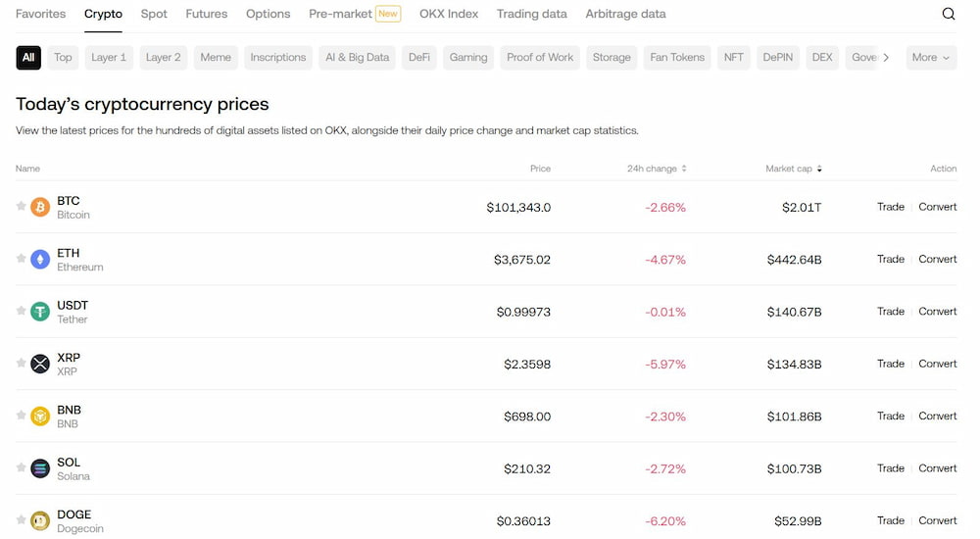Filter by DEX category
This screenshot has height=539, width=980.
[x=822, y=58]
